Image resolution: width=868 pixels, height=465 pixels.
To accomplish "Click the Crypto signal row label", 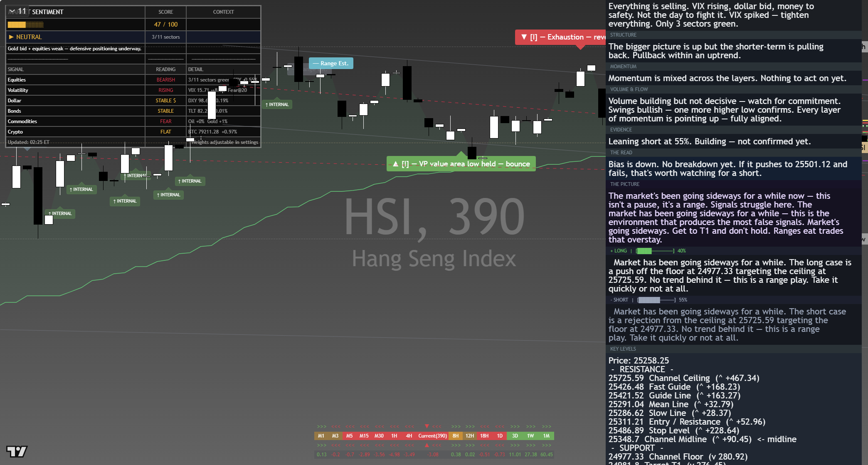I will tap(15, 132).
